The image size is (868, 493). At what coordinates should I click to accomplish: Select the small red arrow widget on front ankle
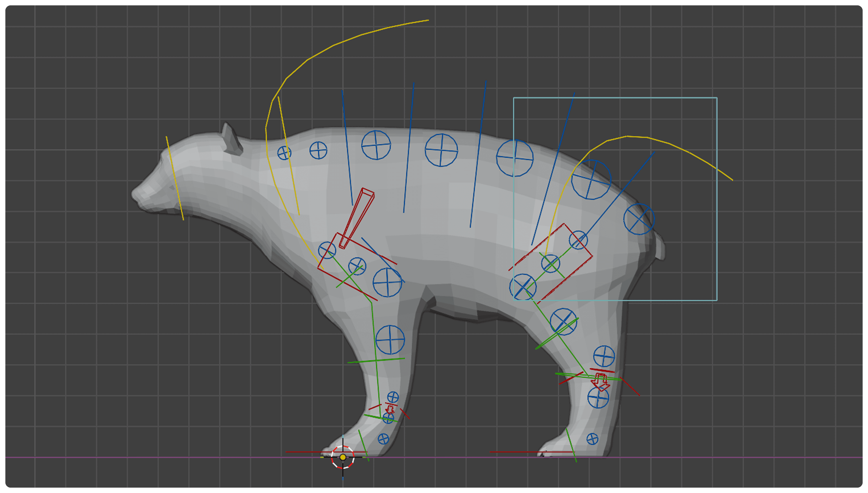(x=390, y=409)
